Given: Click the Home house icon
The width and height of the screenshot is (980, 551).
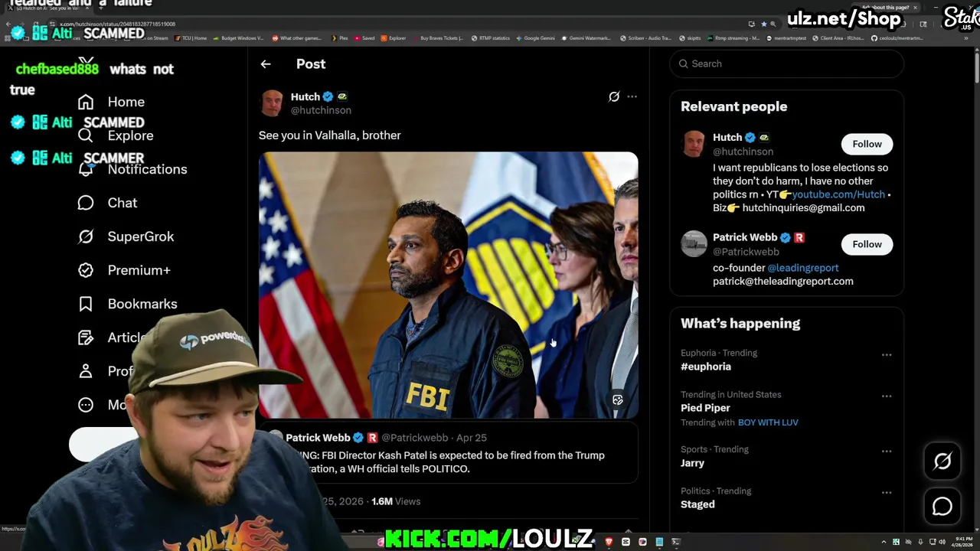Looking at the screenshot, I should tap(86, 102).
